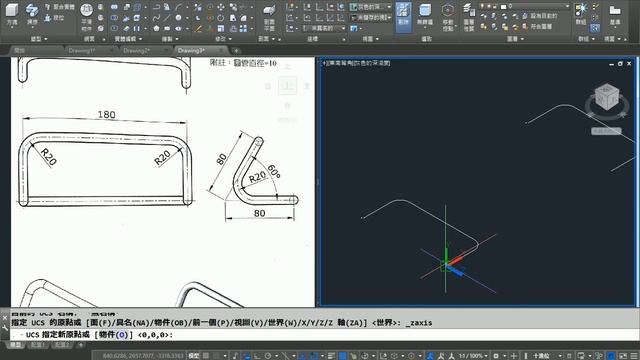
Task: Click the command line customize wrench icon
Action: [x=5, y=328]
